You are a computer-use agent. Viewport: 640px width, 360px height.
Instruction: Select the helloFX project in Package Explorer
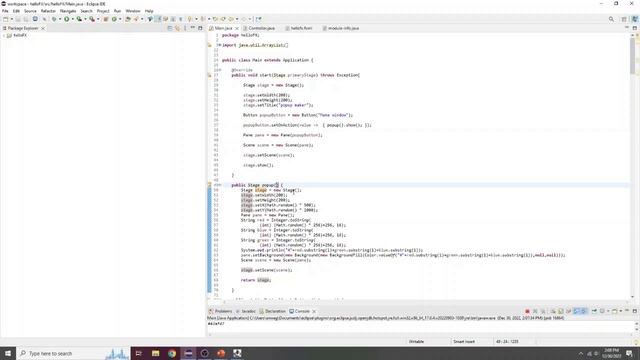pos(17,36)
